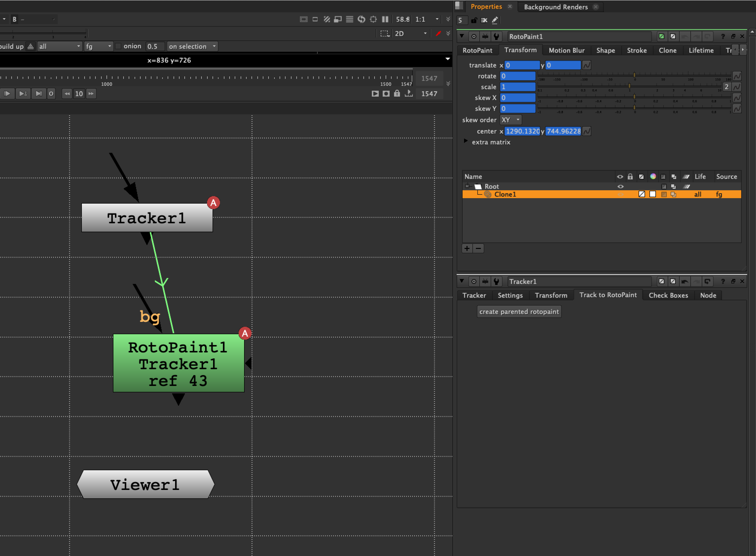Click the ROI dashed rectangle icon
The width and height of the screenshot is (756, 556).
coord(385,33)
